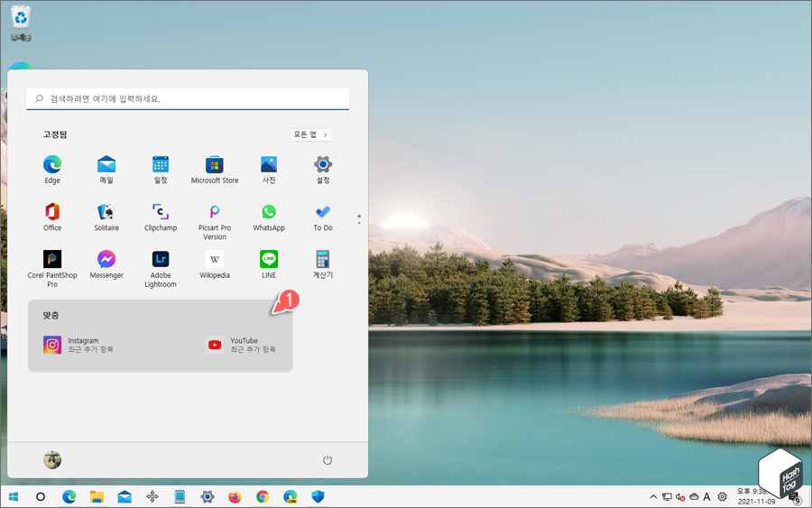
Task: Launch WhatsApp from pinned apps
Action: [x=269, y=217]
